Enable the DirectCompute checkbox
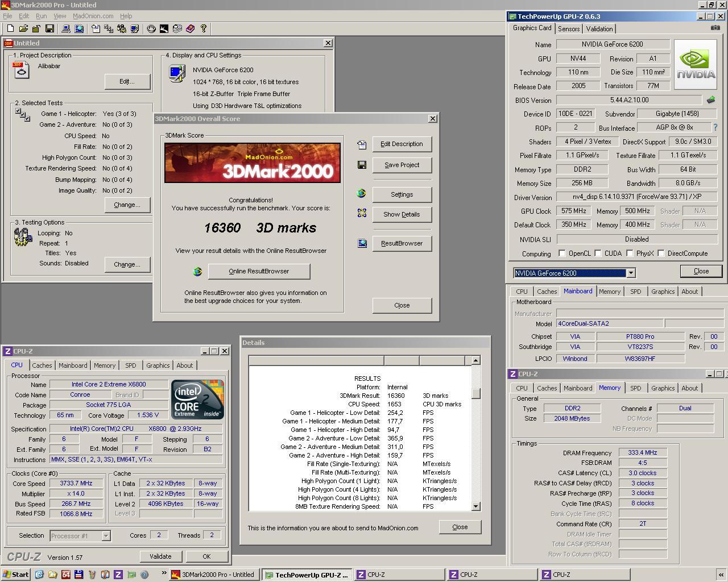The width and height of the screenshot is (728, 582). (661, 253)
